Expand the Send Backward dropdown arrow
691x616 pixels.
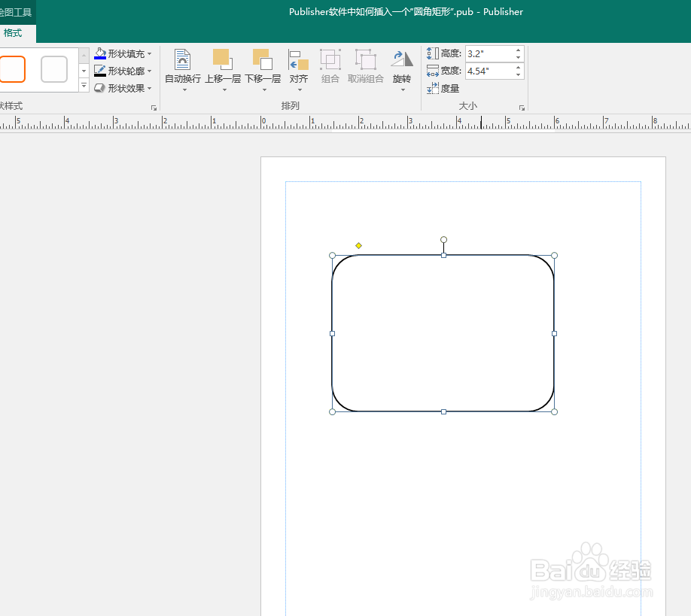click(264, 90)
